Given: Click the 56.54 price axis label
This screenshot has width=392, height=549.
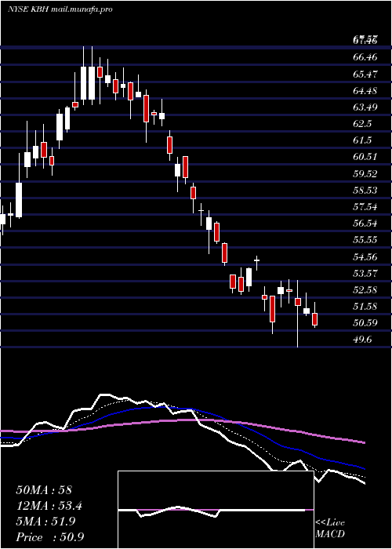Looking at the screenshot, I should 365,223.
